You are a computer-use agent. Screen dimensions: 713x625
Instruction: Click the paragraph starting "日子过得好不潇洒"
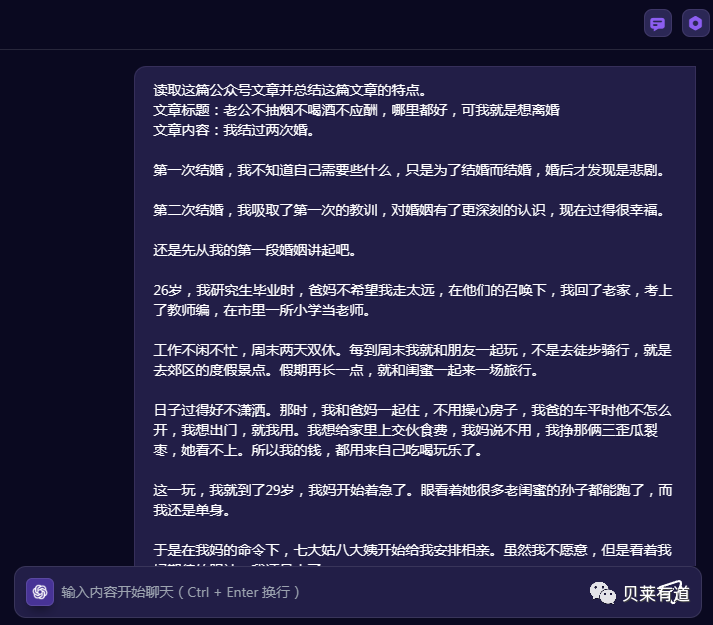[x=412, y=430]
